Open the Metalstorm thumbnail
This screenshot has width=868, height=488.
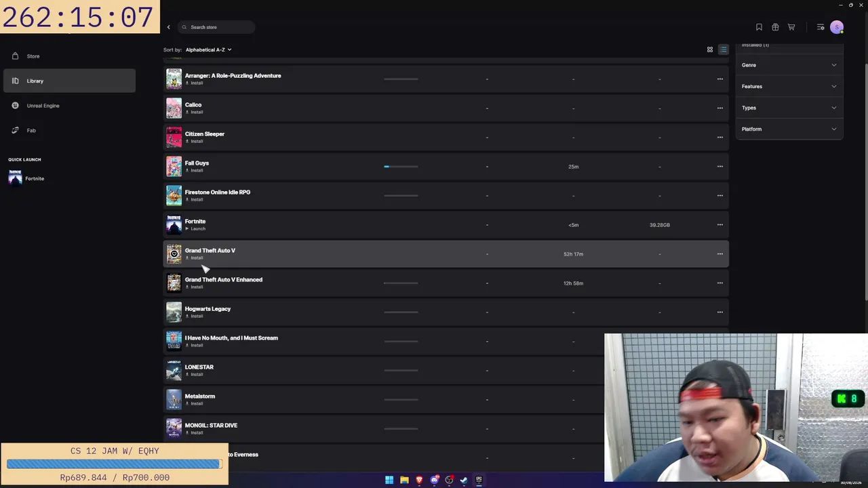pyautogui.click(x=174, y=399)
